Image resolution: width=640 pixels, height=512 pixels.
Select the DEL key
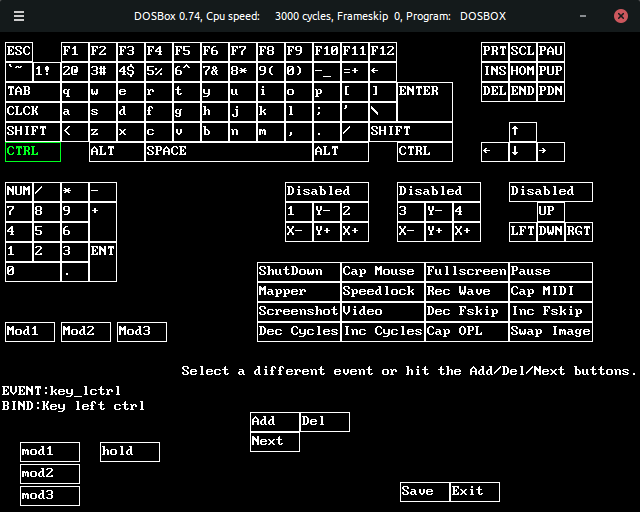tap(495, 92)
